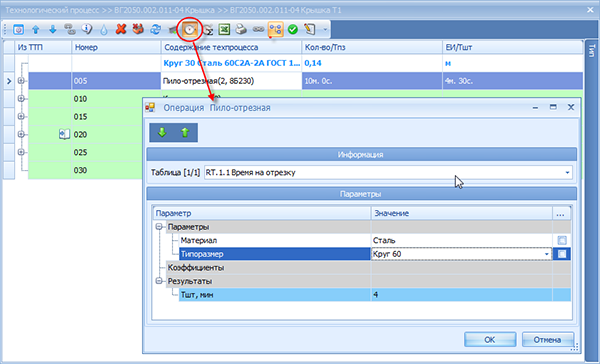The width and height of the screenshot is (600, 364).
Task: Click the Отмена button
Action: click(x=548, y=340)
